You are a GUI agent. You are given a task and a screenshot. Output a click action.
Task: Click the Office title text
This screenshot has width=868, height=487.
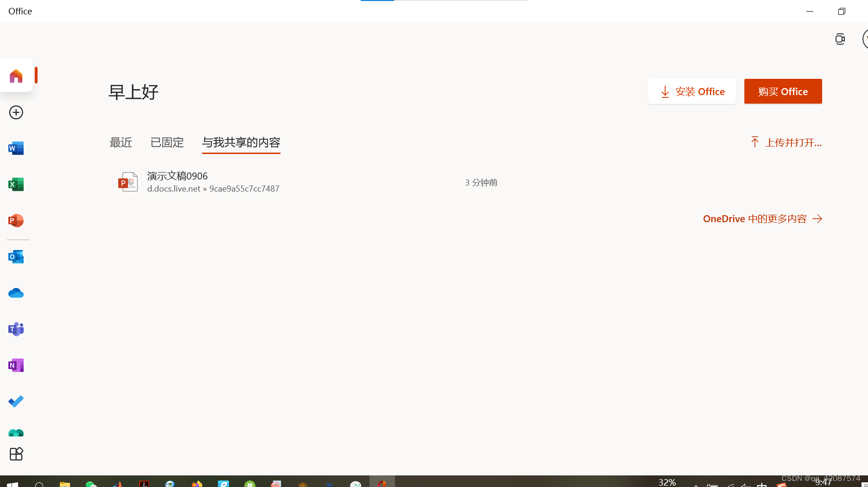coord(20,11)
